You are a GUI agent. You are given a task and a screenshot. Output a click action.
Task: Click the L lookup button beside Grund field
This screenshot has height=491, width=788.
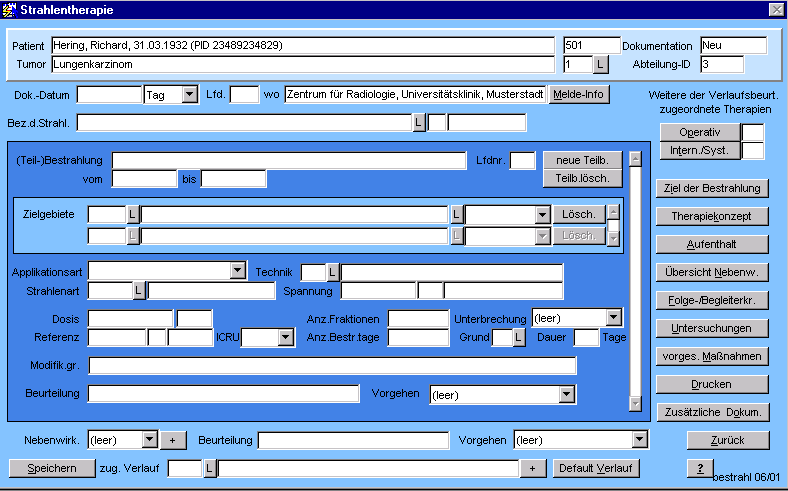pos(519,338)
